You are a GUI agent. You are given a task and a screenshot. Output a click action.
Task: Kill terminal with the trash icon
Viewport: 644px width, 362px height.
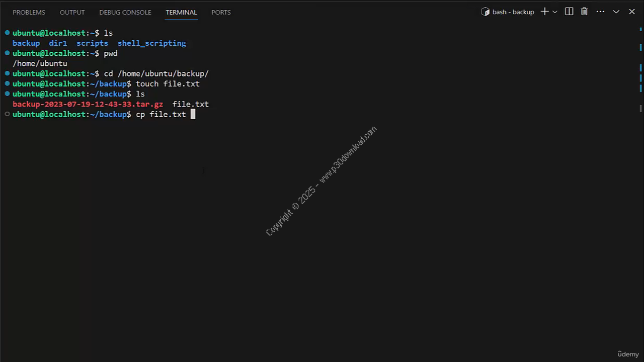point(584,12)
